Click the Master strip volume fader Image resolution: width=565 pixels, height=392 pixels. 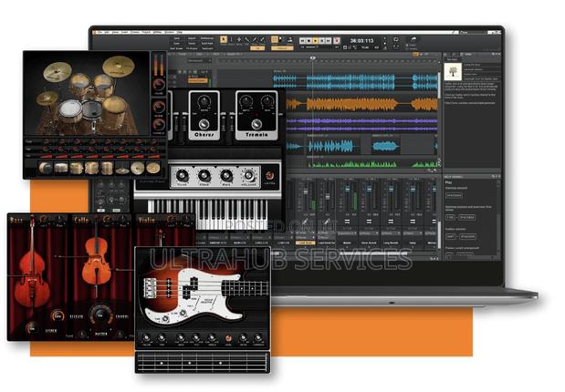(x=347, y=190)
